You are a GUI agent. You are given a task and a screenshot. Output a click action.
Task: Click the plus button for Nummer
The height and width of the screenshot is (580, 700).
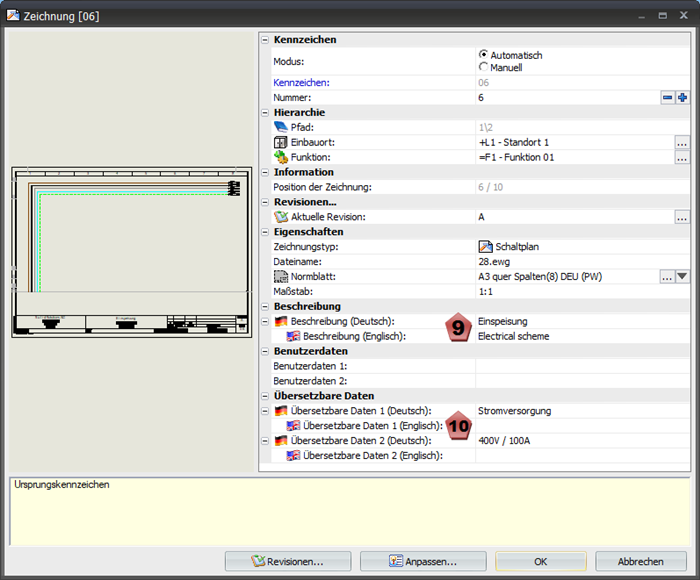[683, 97]
